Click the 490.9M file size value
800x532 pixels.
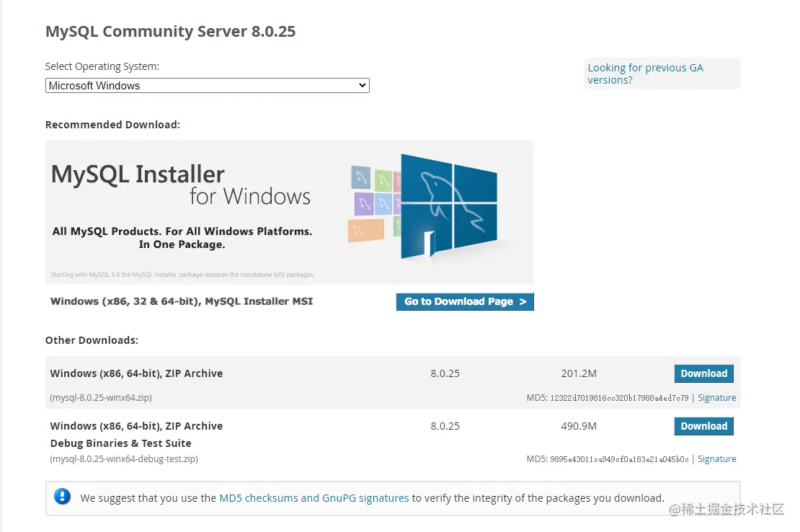(x=579, y=426)
